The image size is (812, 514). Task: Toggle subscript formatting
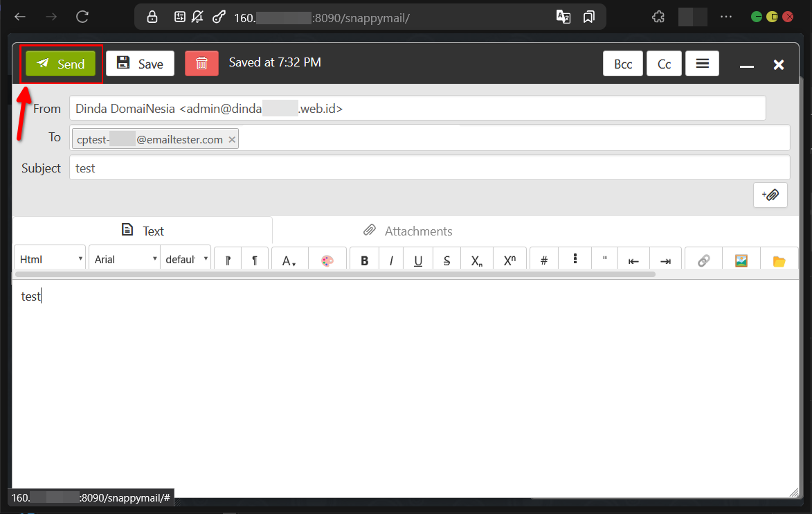tap(477, 260)
